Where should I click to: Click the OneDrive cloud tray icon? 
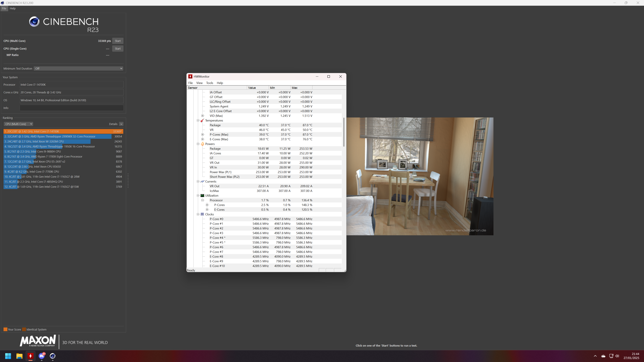pyautogui.click(x=603, y=356)
